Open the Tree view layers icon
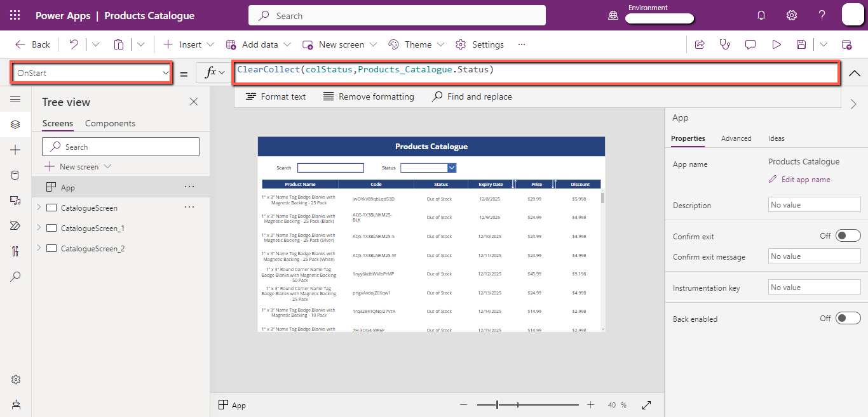 15,124
